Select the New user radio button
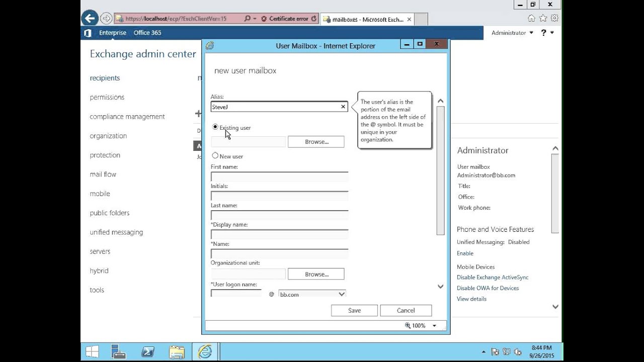The image size is (644, 362). pos(215,156)
